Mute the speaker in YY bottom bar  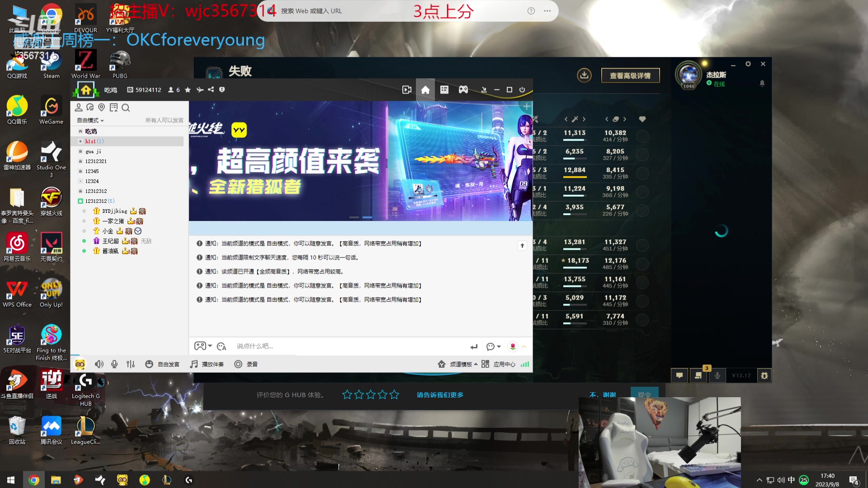(99, 364)
